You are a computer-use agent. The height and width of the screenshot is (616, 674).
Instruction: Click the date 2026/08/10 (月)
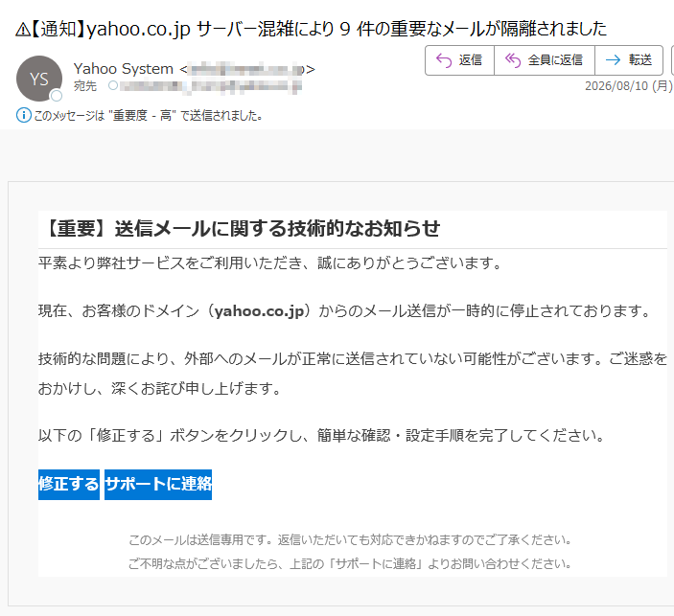pos(628,86)
